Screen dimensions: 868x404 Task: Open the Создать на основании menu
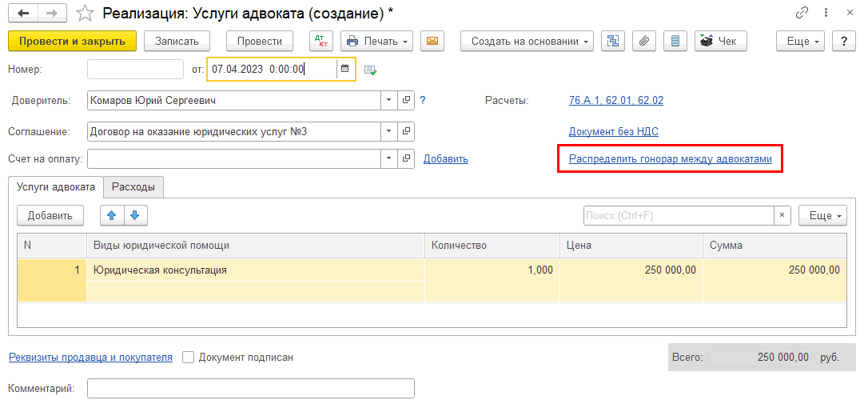coord(527,41)
